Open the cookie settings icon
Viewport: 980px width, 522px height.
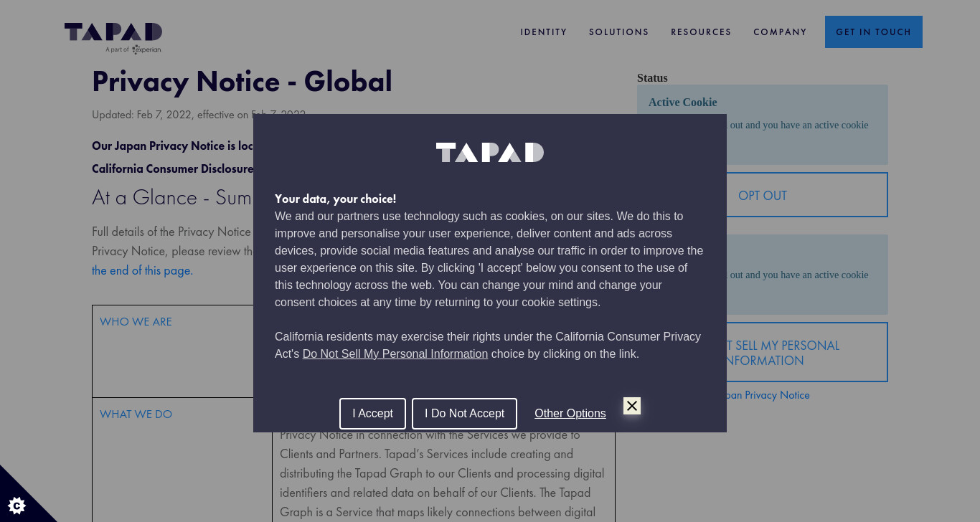17,506
